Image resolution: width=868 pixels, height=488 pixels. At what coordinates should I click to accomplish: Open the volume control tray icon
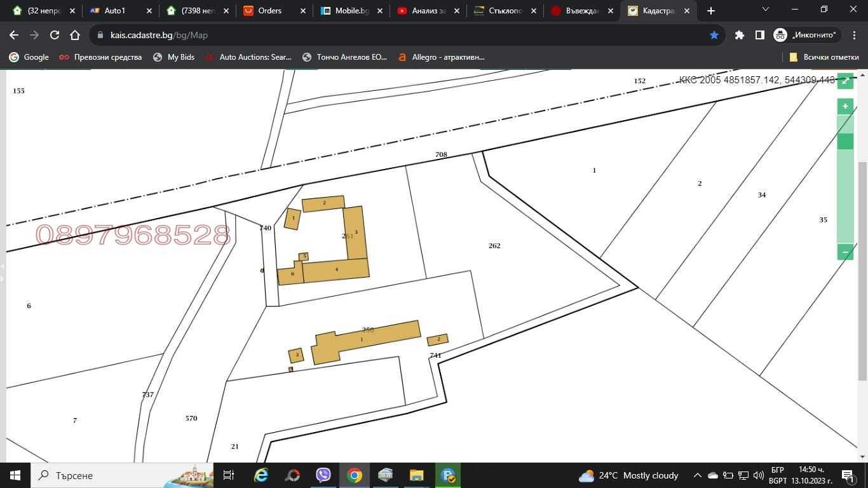coord(758,475)
